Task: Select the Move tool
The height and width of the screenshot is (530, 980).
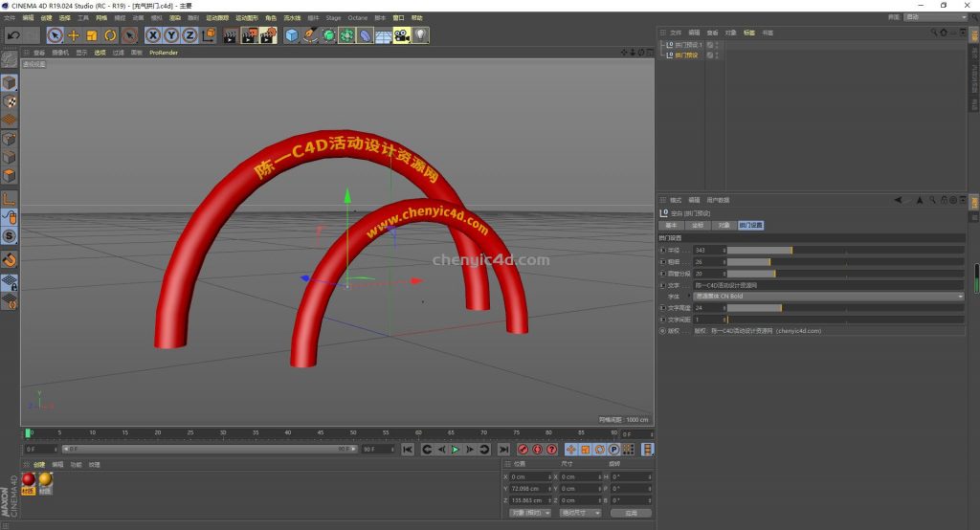Action: [73, 35]
